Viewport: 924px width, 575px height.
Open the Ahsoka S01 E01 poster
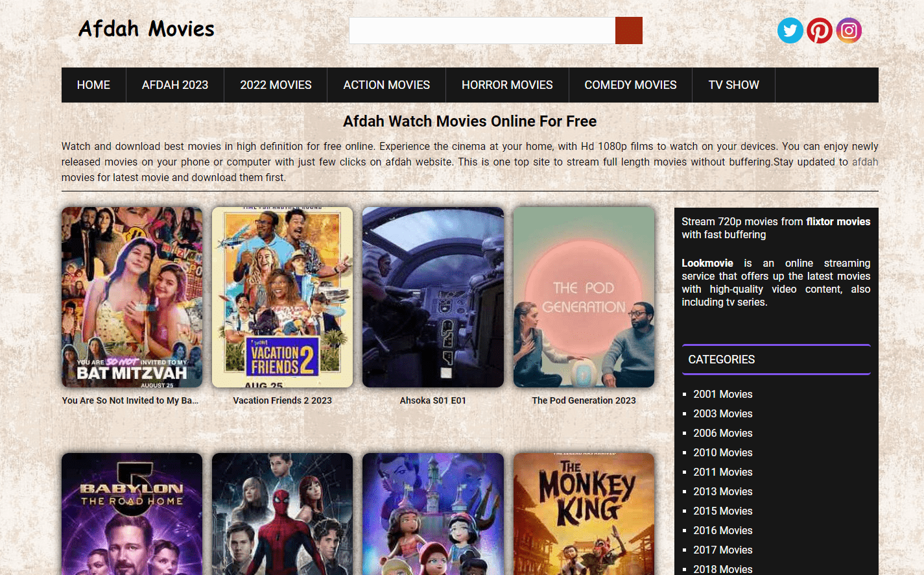(x=433, y=297)
